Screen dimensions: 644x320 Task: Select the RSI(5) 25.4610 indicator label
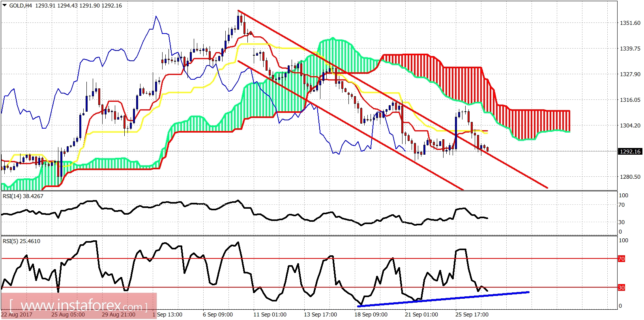coord(21,241)
